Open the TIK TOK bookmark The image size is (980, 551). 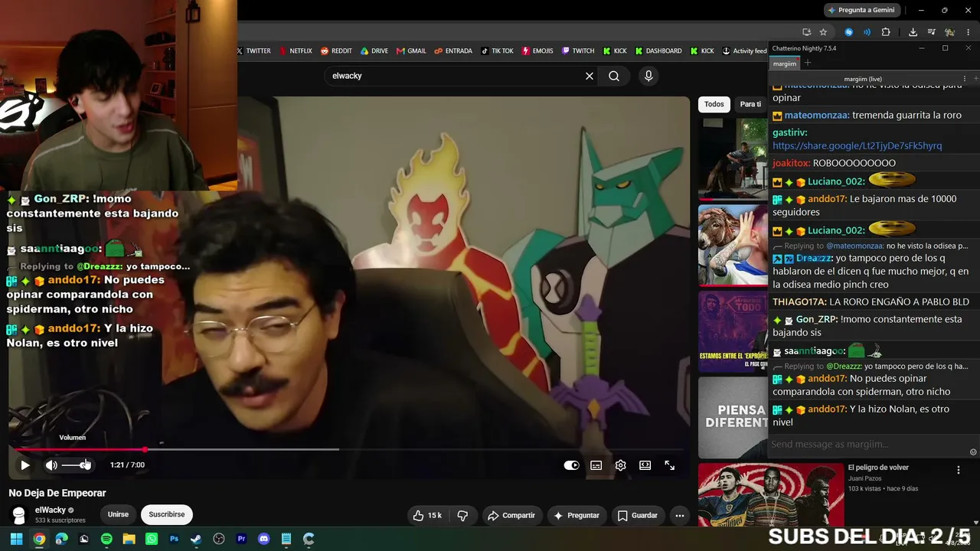tap(497, 51)
